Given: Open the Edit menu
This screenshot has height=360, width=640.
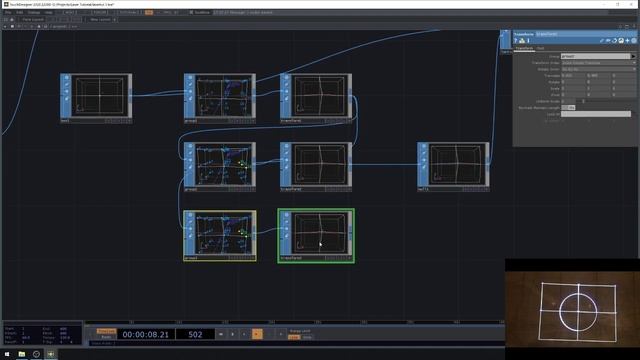Looking at the screenshot, I should (x=20, y=13).
